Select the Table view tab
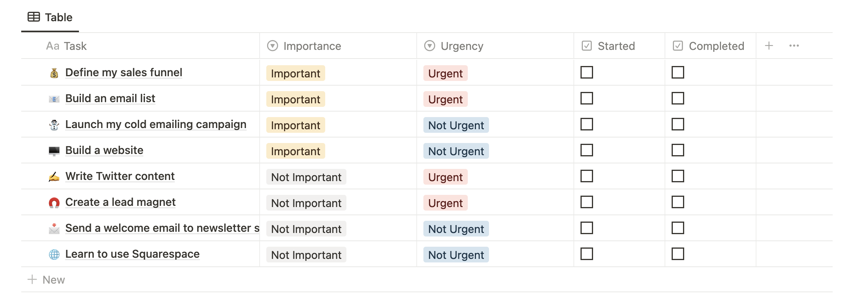The image size is (868, 308). pyautogui.click(x=50, y=17)
